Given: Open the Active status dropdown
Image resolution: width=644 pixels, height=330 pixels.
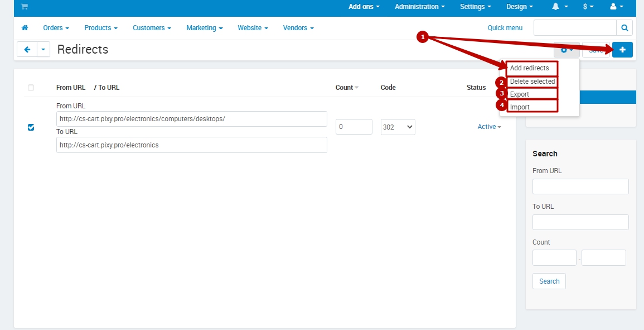Looking at the screenshot, I should [489, 127].
